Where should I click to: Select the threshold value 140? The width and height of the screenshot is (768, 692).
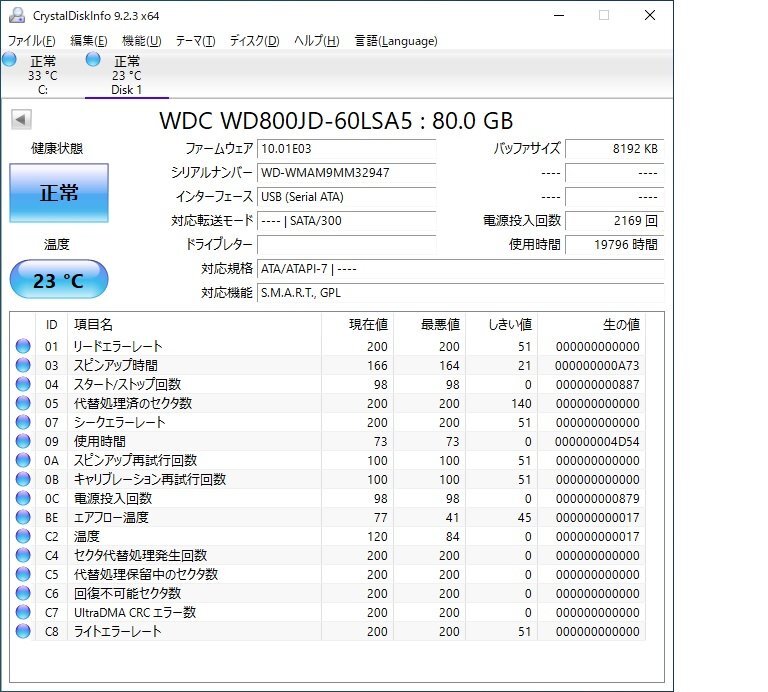521,404
